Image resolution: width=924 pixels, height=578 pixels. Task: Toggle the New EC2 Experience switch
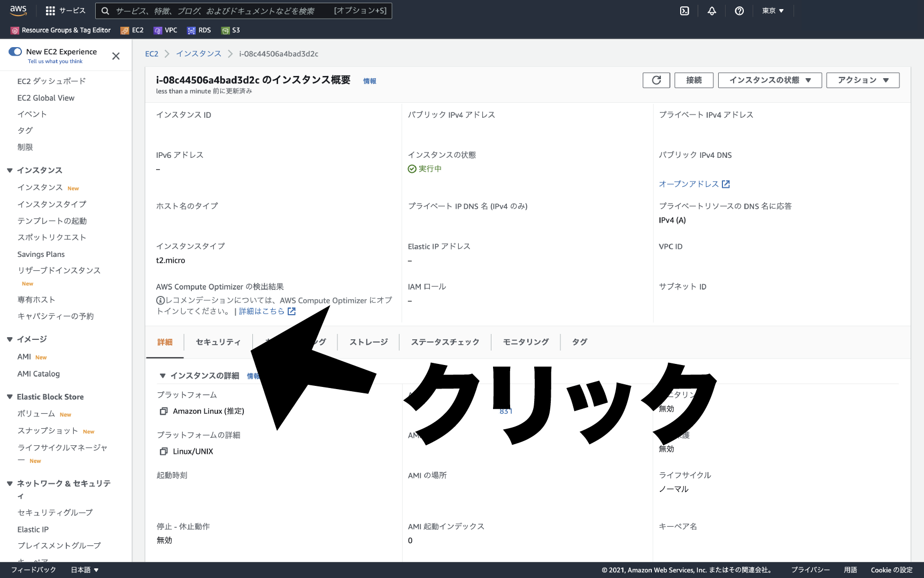(15, 51)
